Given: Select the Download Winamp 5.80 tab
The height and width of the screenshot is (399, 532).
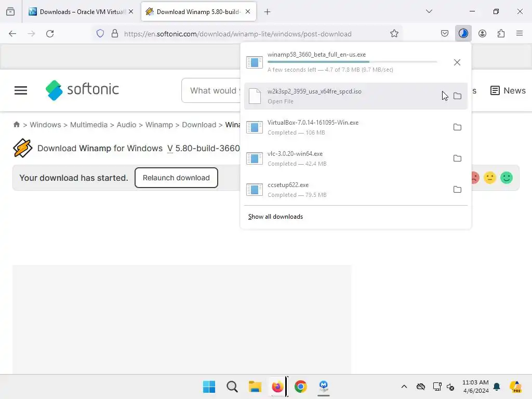Looking at the screenshot, I should tap(198, 12).
